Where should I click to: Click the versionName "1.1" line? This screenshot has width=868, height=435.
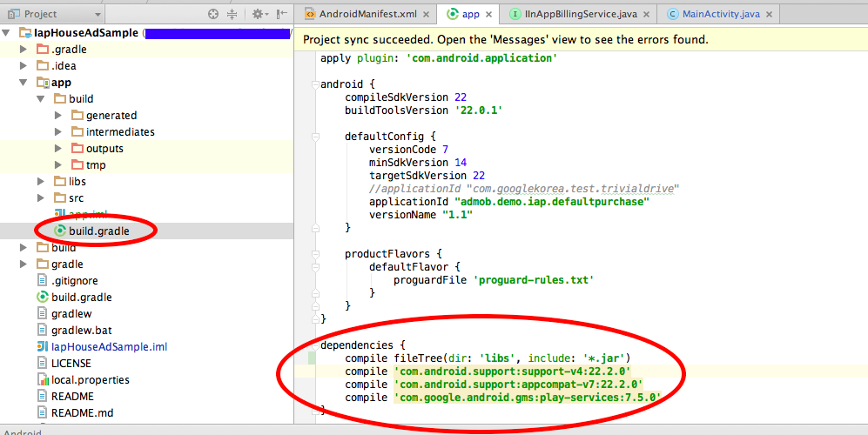pyautogui.click(x=421, y=215)
